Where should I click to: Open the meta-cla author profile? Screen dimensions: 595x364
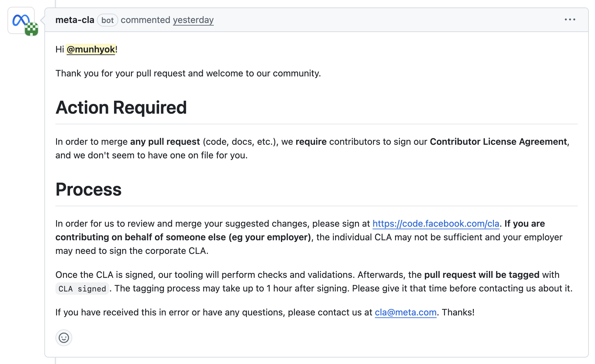(x=75, y=20)
